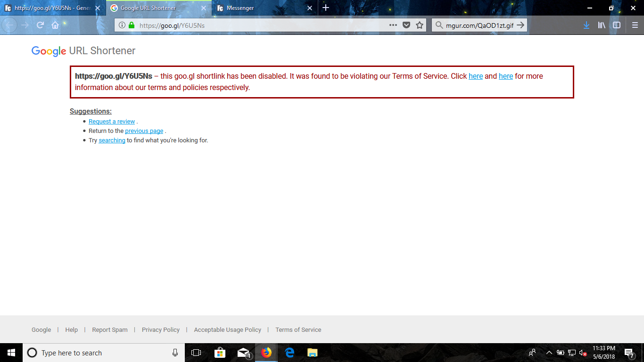Open the taskbar clock and date
This screenshot has height=362, width=644.
(604, 353)
